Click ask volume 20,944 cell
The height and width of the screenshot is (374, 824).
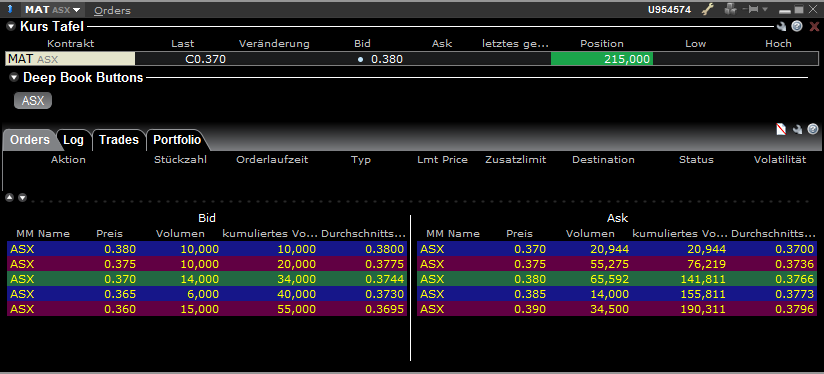click(x=609, y=249)
